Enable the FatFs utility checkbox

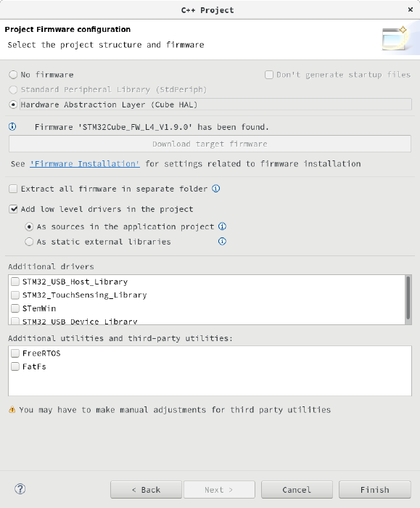pos(15,366)
